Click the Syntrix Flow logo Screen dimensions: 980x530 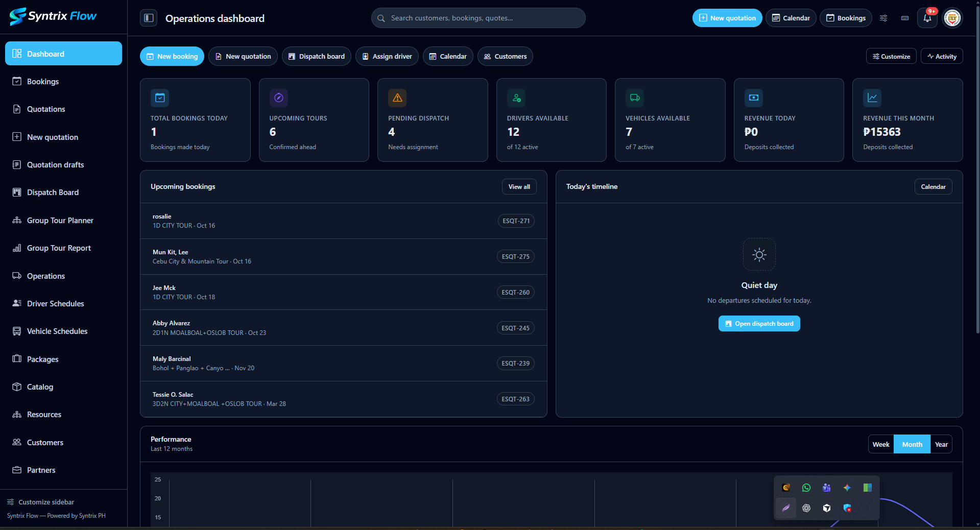53,16
